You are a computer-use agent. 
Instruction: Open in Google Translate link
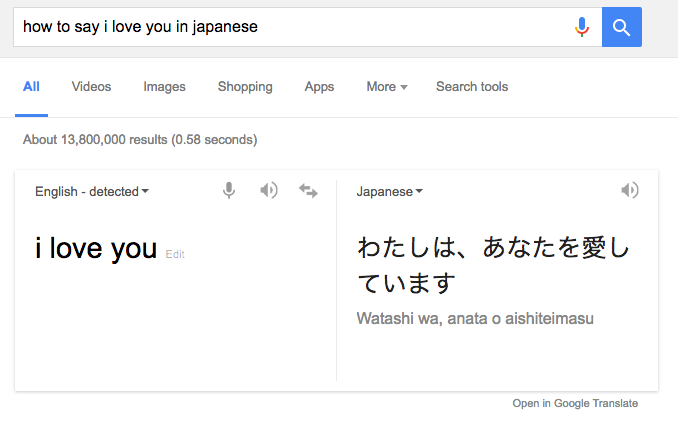[575, 404]
